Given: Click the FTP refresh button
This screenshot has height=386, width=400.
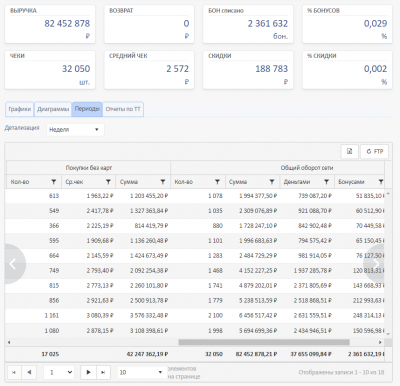Looking at the screenshot, I should pos(375,152).
